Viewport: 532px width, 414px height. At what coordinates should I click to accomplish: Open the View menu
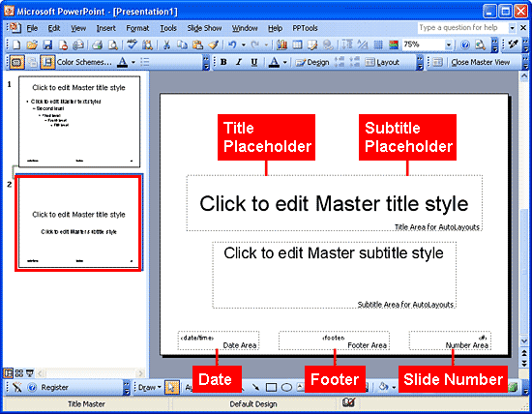coord(78,28)
